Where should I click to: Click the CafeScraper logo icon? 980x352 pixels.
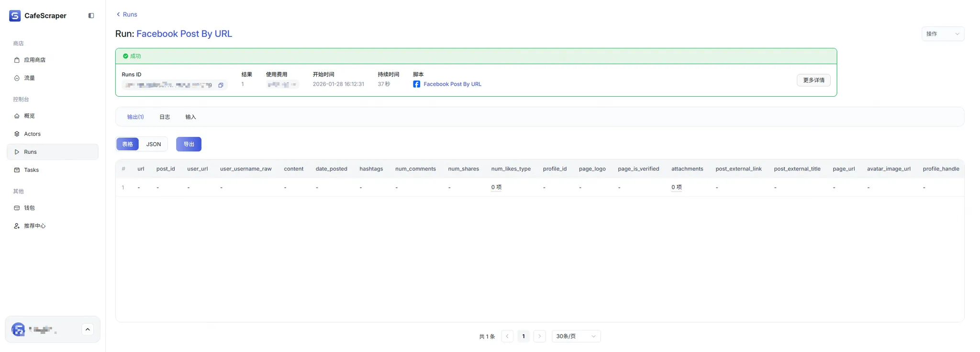[x=15, y=16]
